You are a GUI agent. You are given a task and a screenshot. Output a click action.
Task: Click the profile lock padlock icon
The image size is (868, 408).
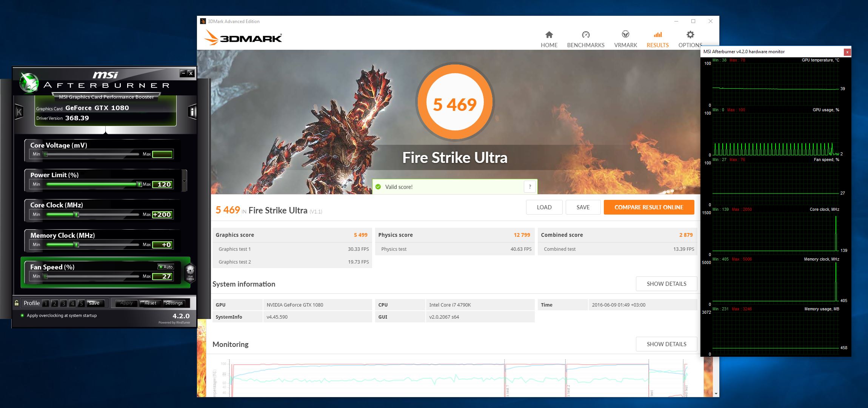(17, 303)
